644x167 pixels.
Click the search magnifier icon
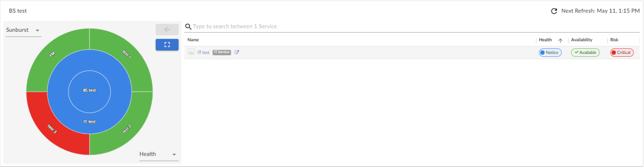(188, 26)
